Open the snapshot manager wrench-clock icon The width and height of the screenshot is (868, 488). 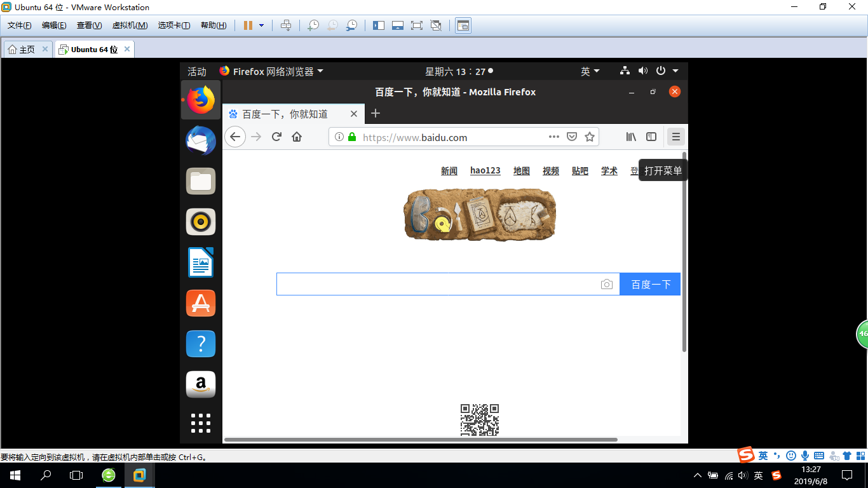coord(351,25)
